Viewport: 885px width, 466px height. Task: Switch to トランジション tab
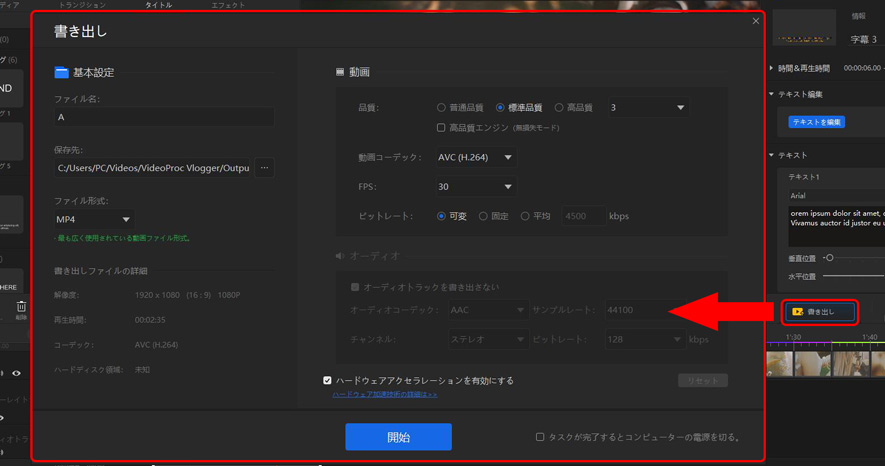pyautogui.click(x=82, y=5)
